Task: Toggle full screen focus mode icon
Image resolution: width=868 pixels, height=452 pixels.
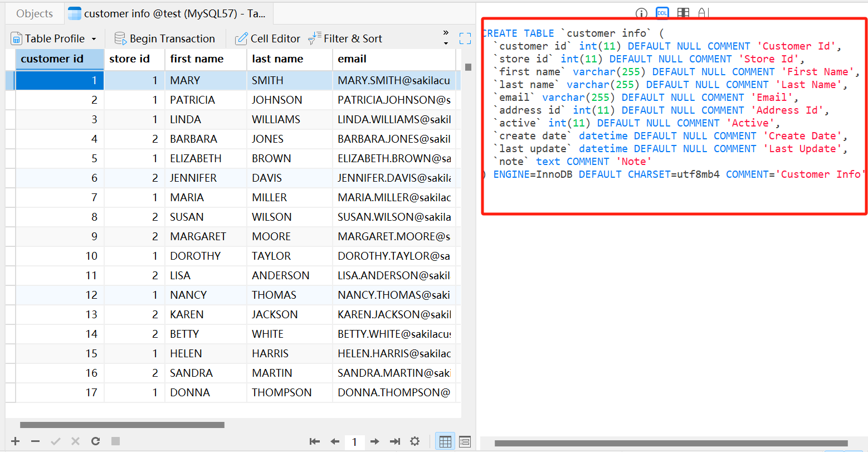Action: [x=465, y=38]
